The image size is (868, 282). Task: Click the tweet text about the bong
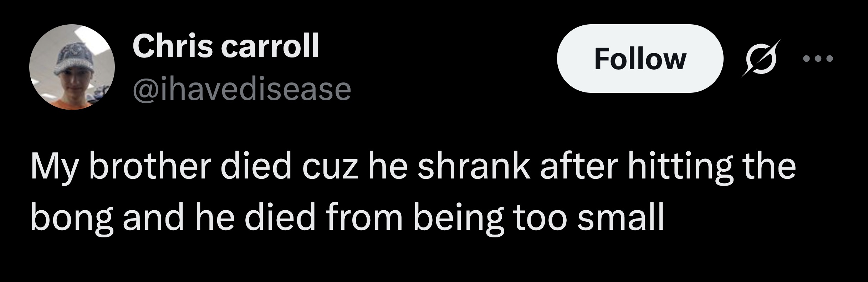coord(413,192)
